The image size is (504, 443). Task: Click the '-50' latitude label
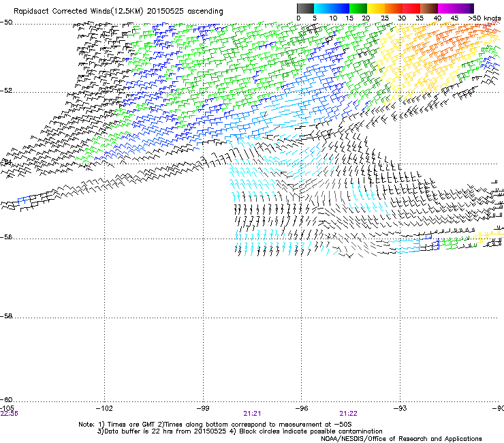pos(6,22)
